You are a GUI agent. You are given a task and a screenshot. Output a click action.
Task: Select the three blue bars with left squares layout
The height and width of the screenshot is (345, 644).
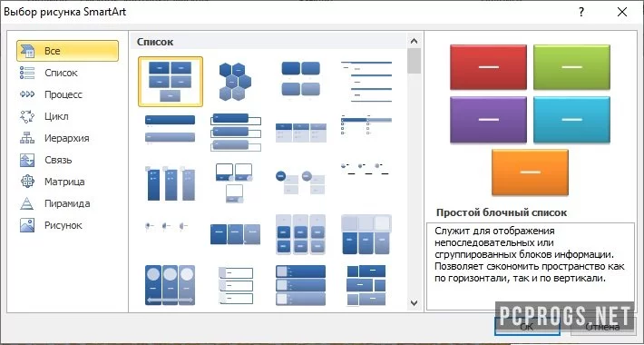tap(300, 285)
